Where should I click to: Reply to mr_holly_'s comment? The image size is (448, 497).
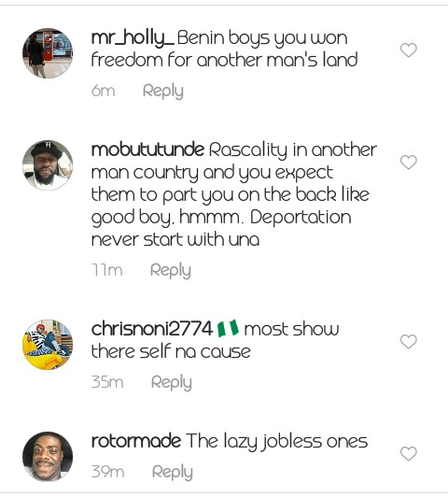click(x=163, y=92)
